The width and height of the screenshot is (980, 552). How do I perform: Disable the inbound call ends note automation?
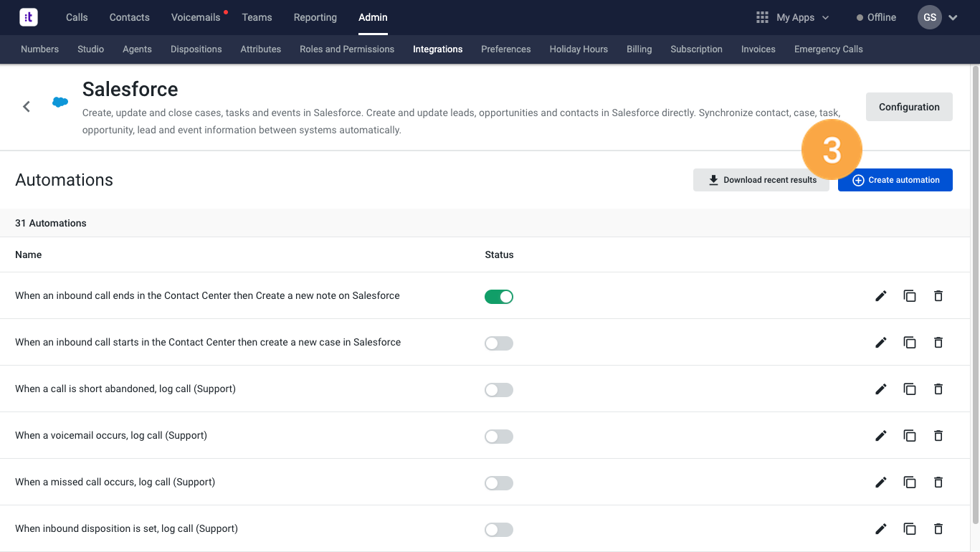point(499,297)
